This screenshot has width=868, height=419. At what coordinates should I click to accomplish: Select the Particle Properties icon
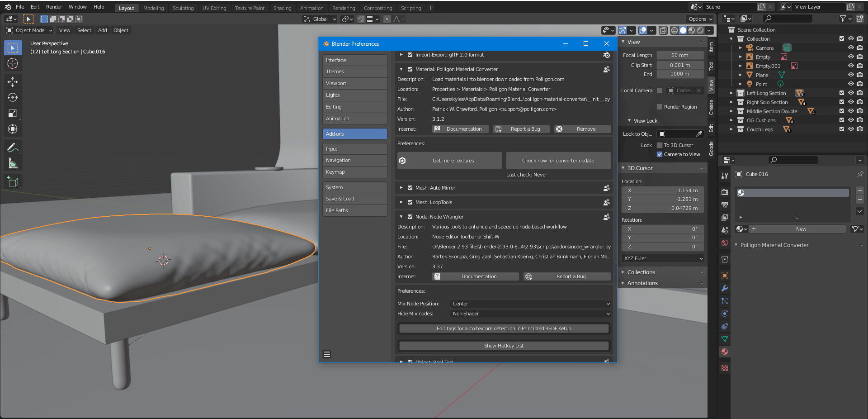[724, 301]
